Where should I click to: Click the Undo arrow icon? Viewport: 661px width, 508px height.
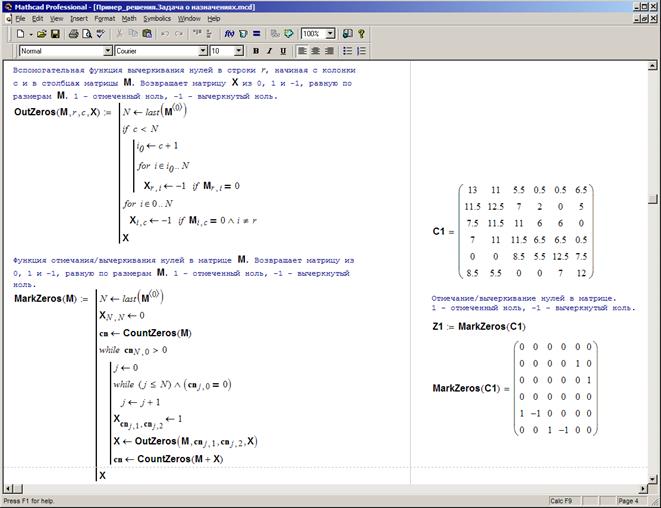pos(165,34)
